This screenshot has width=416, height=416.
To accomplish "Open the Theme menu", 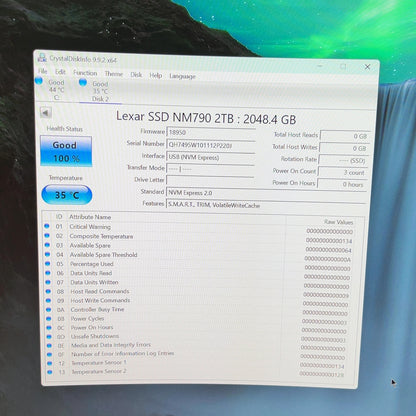I will coord(114,74).
